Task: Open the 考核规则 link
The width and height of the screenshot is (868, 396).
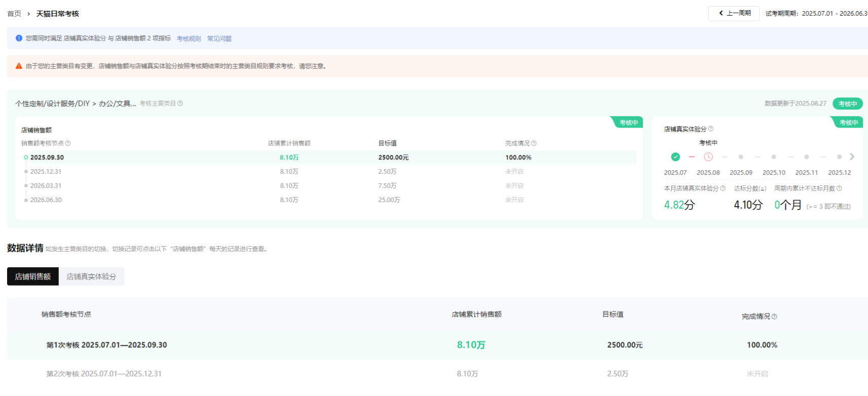Action: 189,38
